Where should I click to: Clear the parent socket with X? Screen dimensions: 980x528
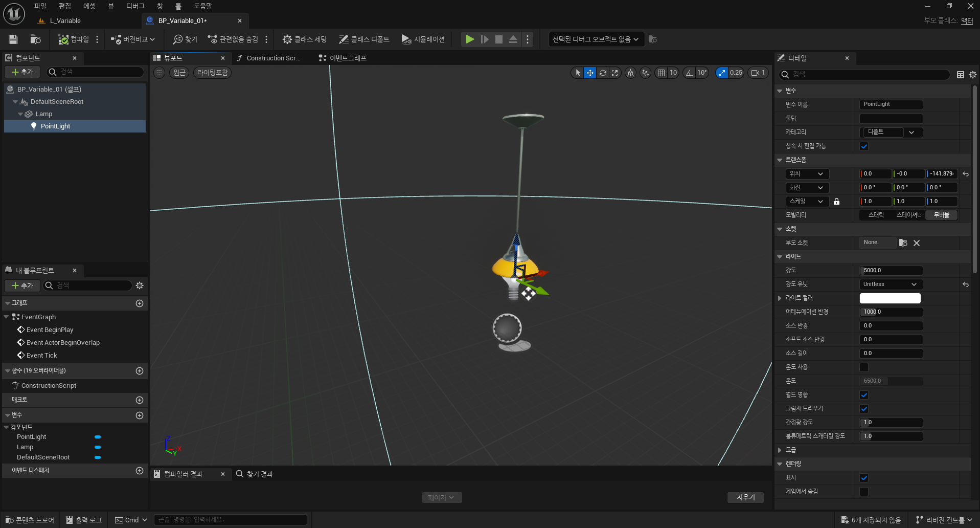pos(917,243)
